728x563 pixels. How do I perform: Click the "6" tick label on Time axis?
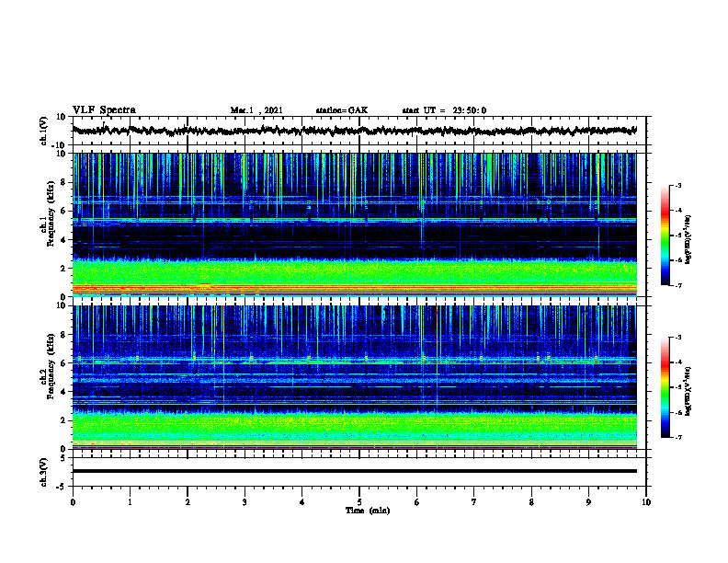417,502
